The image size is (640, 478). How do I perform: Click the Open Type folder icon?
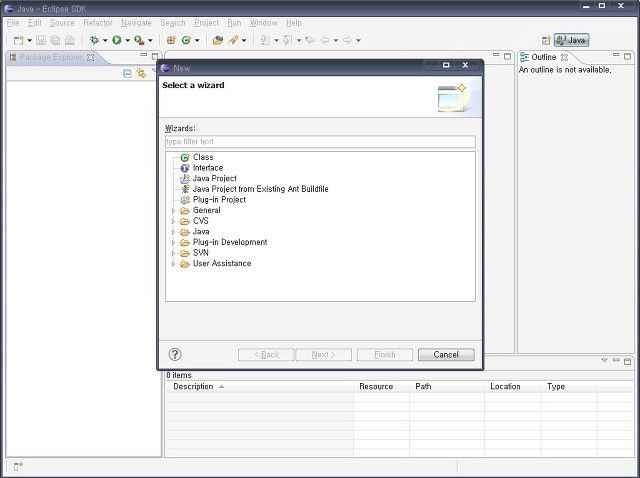(218, 40)
